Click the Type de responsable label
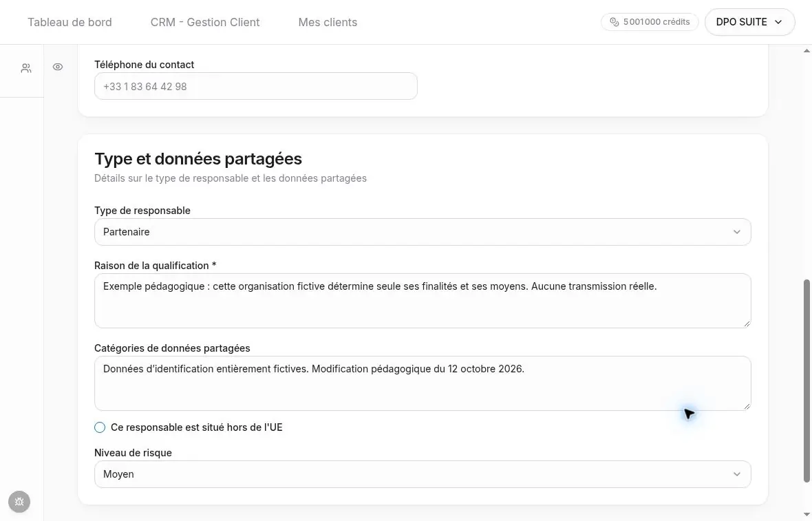Image resolution: width=812 pixels, height=521 pixels. (x=142, y=211)
